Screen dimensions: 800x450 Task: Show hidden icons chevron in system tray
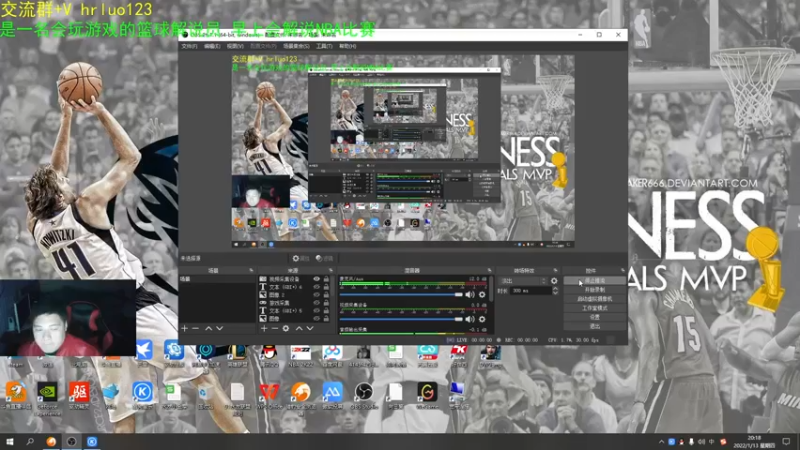tap(662, 442)
